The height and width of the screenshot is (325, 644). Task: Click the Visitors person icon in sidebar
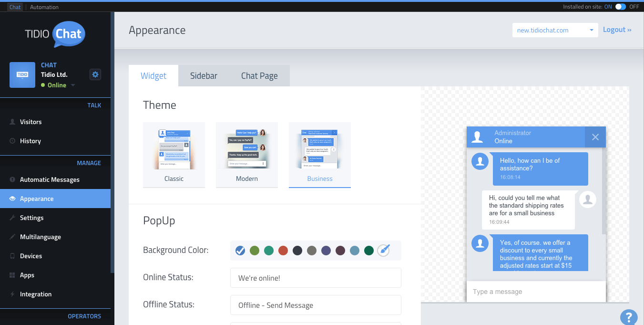click(12, 122)
